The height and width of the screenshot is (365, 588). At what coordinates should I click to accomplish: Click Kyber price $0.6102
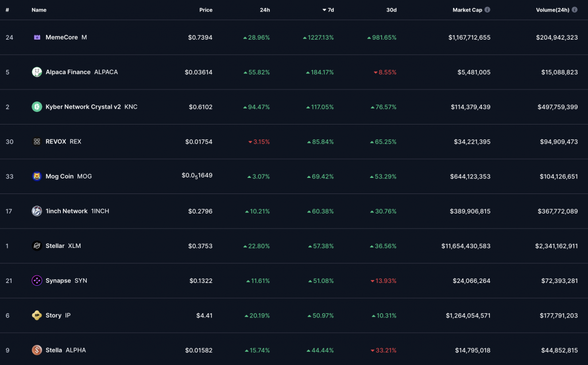[x=200, y=107]
